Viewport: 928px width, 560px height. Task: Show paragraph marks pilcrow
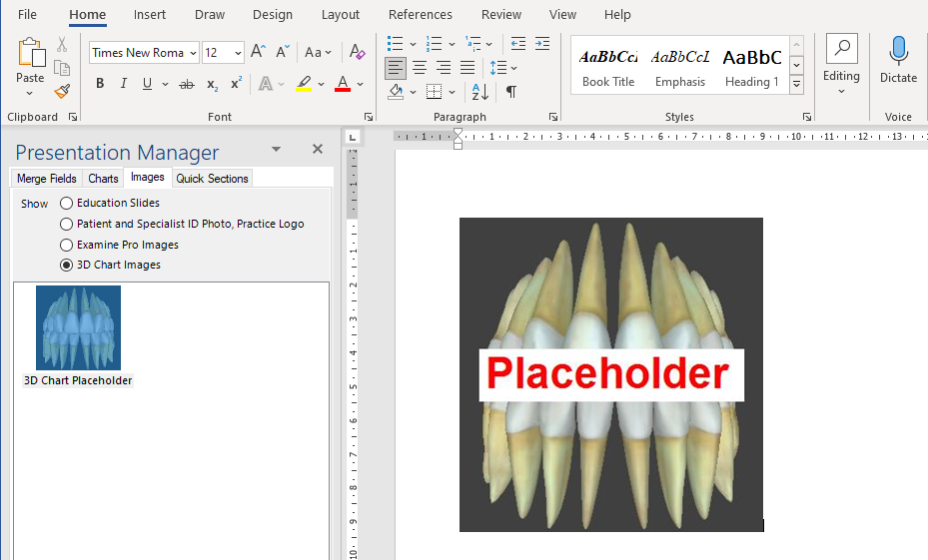(x=511, y=92)
